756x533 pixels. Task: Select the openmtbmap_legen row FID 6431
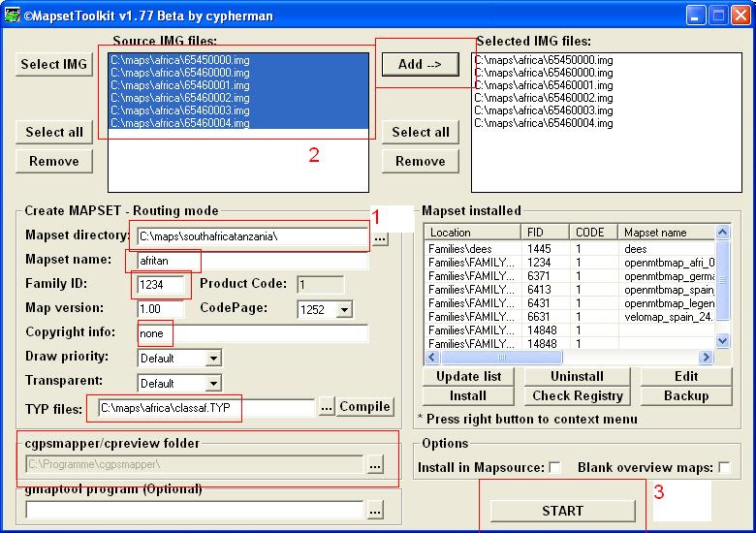[x=570, y=303]
